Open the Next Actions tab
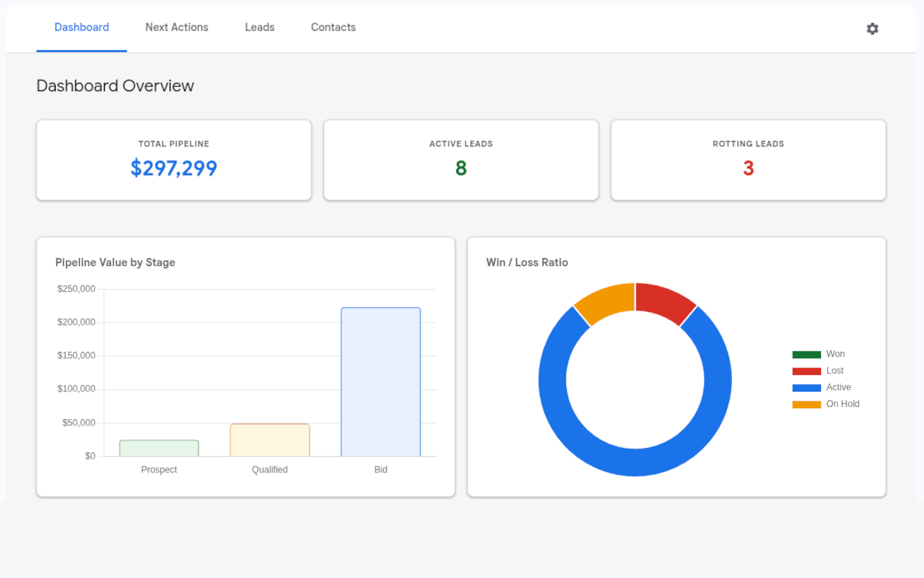This screenshot has width=924, height=578. click(x=177, y=27)
